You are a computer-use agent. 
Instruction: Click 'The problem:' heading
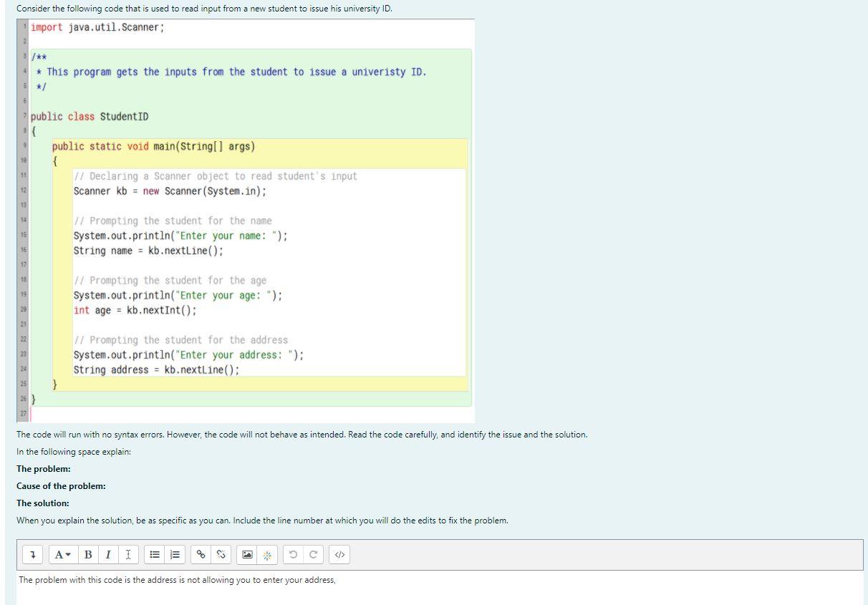point(44,469)
